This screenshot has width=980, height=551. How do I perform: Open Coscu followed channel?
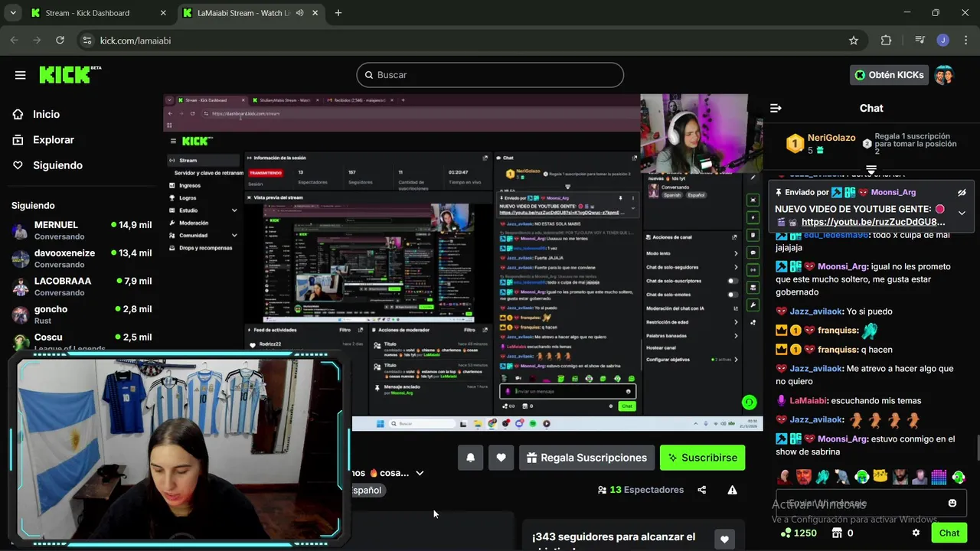click(x=81, y=341)
